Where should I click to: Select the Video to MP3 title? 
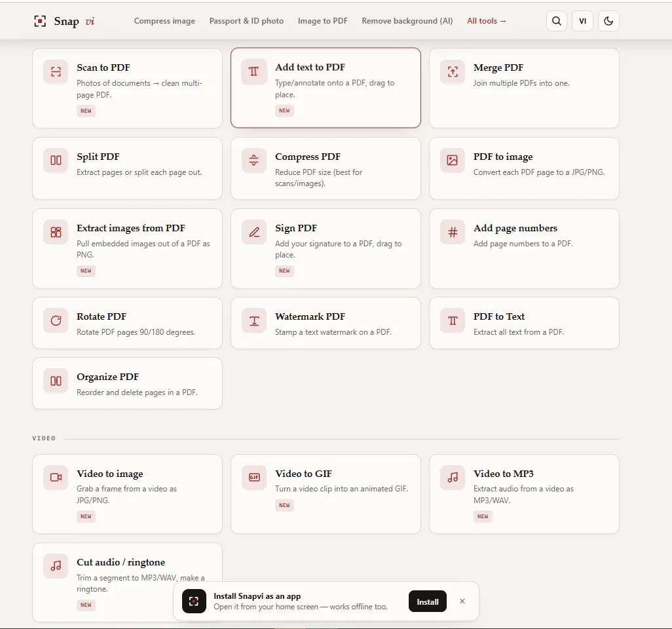click(503, 474)
